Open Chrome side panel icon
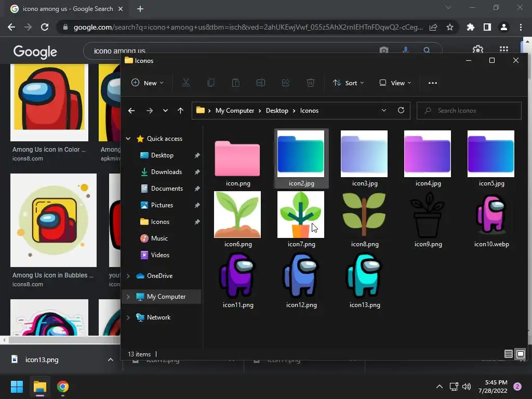This screenshot has height=399, width=532. [487, 27]
